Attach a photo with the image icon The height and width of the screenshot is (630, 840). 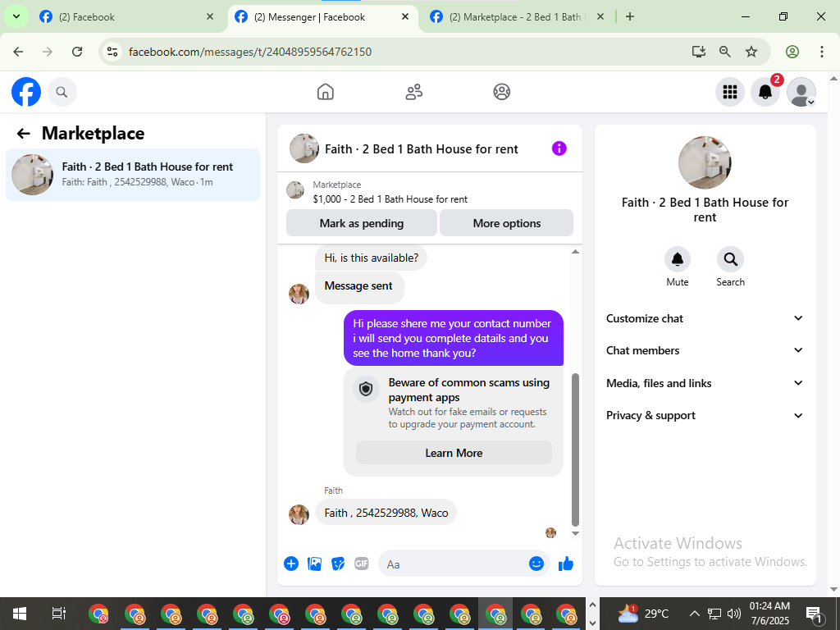click(314, 564)
